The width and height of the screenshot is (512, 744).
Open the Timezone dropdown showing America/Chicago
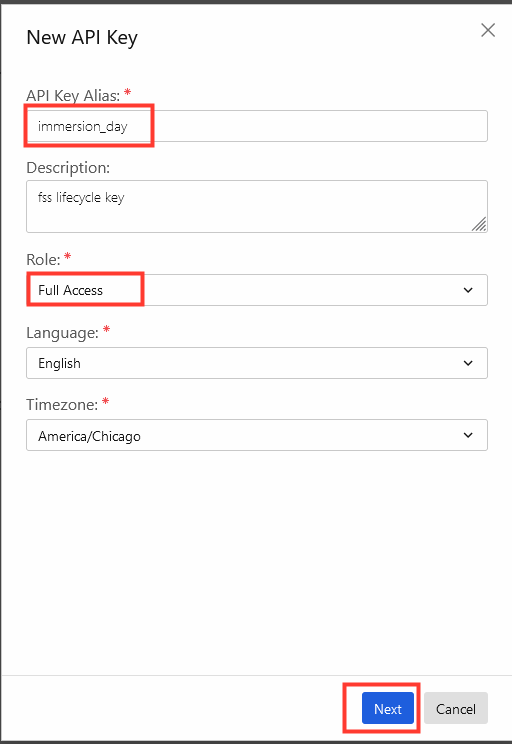(257, 435)
